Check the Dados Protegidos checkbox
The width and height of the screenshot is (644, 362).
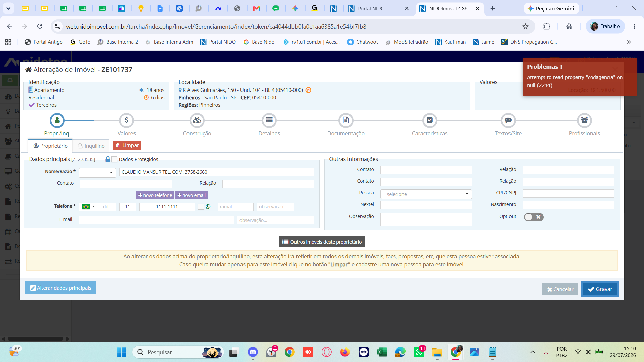(x=114, y=159)
